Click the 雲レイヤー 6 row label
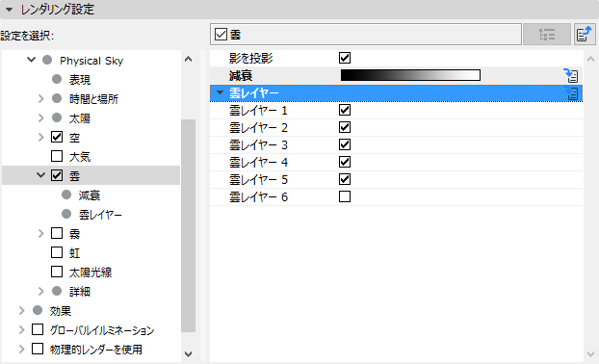This screenshot has width=599, height=364. [258, 197]
